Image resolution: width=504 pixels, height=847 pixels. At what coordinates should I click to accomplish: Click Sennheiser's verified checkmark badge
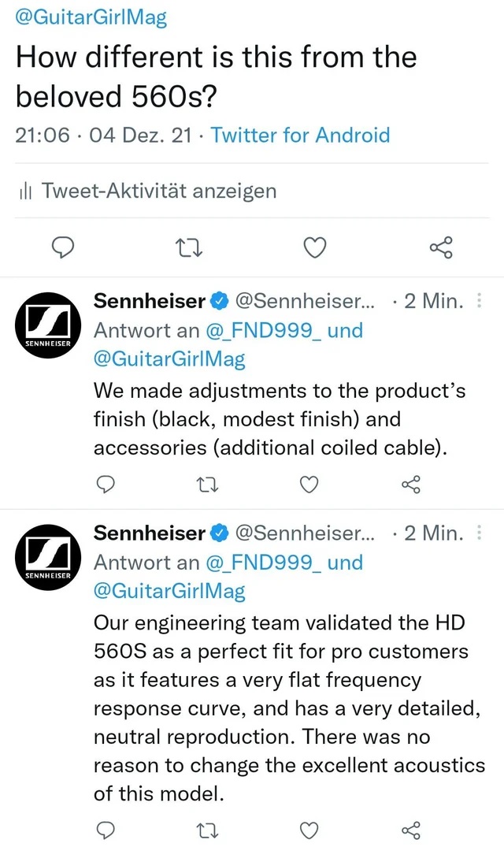pos(217,301)
